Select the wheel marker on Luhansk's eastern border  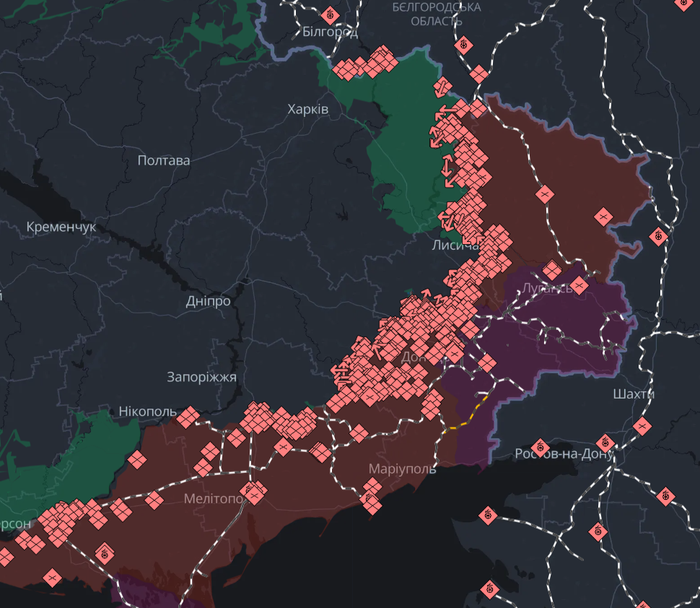click(658, 236)
